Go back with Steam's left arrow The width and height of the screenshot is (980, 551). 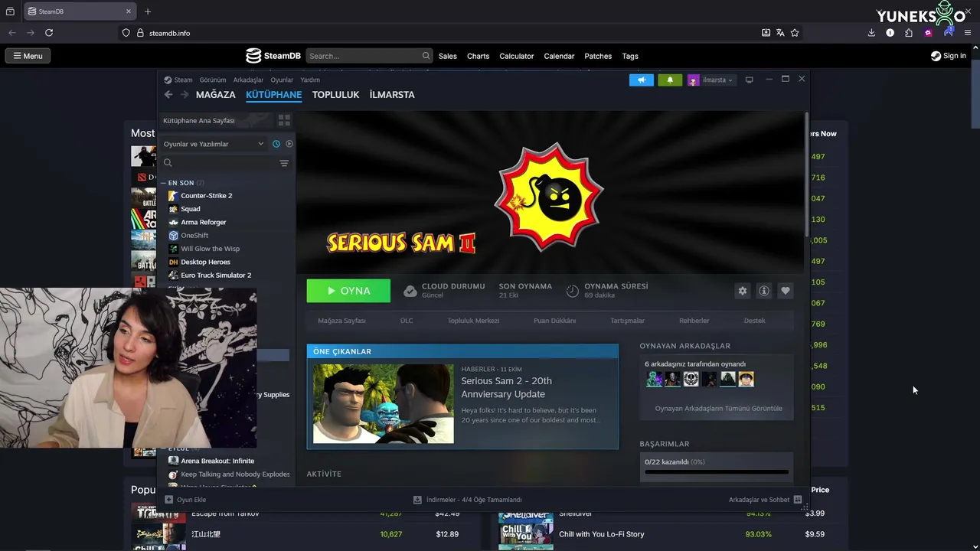coord(168,95)
